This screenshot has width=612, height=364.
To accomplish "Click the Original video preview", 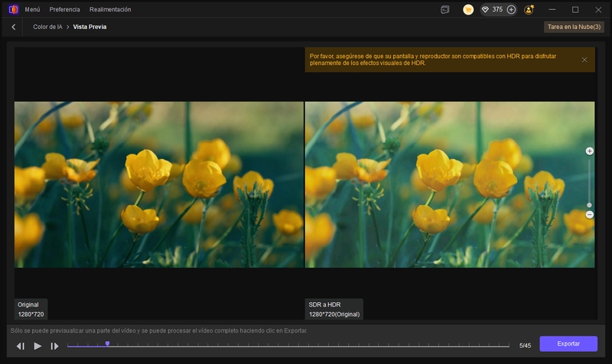I will tap(159, 184).
